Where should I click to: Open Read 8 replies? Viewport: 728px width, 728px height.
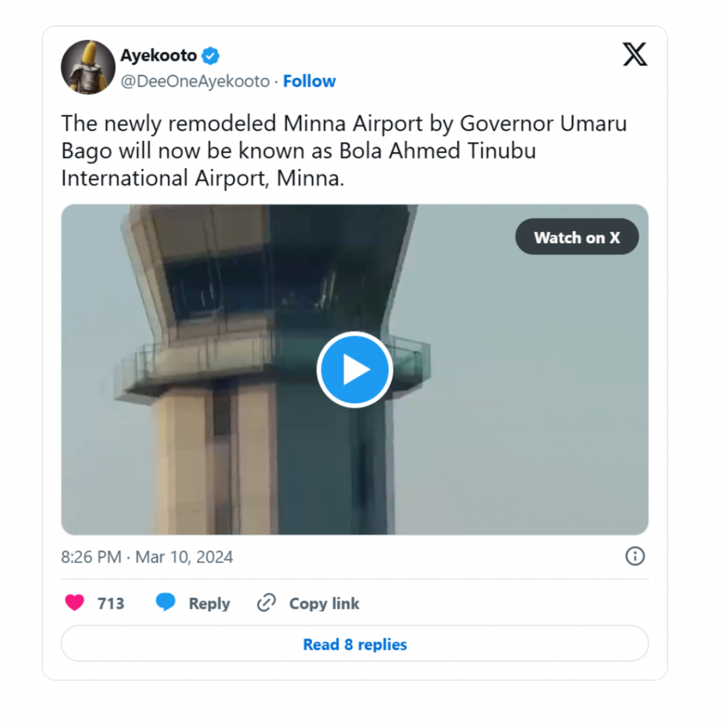tap(355, 644)
